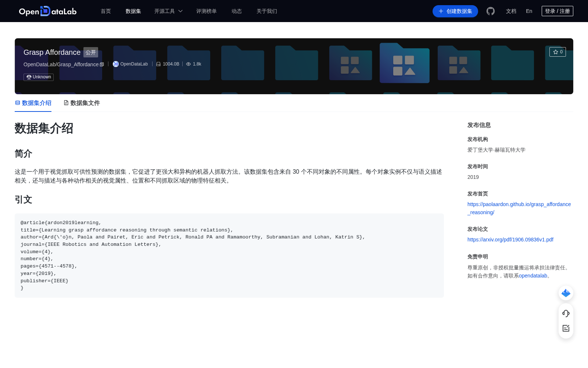
Task: Click the 1004.0B size value
Action: (171, 64)
